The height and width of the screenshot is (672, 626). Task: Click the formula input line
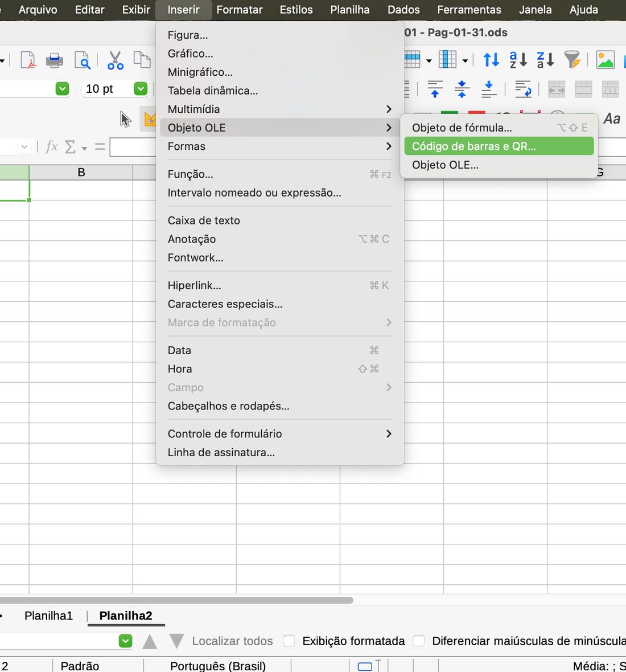(132, 147)
